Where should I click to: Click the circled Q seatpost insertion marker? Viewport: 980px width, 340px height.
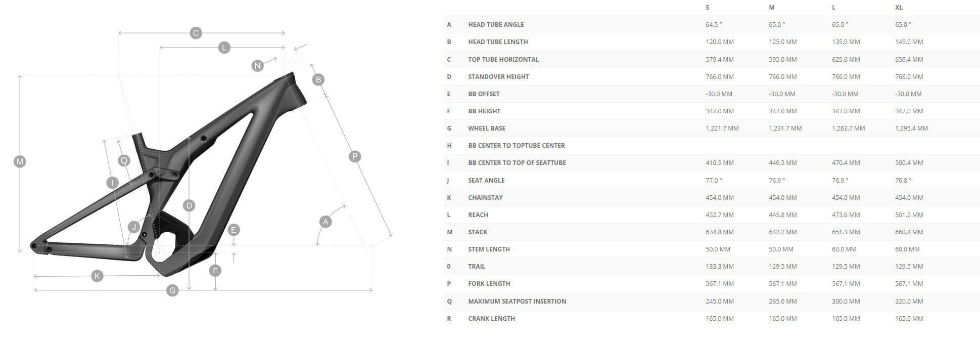(x=124, y=161)
